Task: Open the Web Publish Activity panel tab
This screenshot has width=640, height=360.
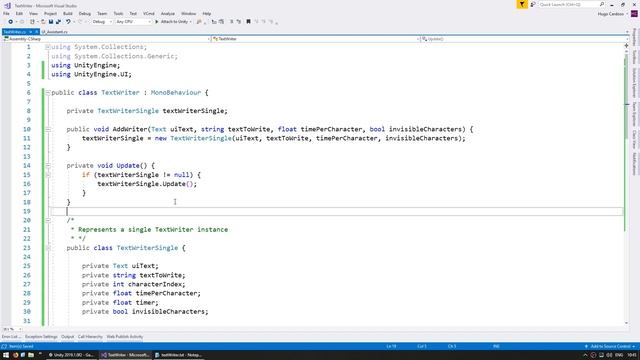Action: [x=124, y=337]
